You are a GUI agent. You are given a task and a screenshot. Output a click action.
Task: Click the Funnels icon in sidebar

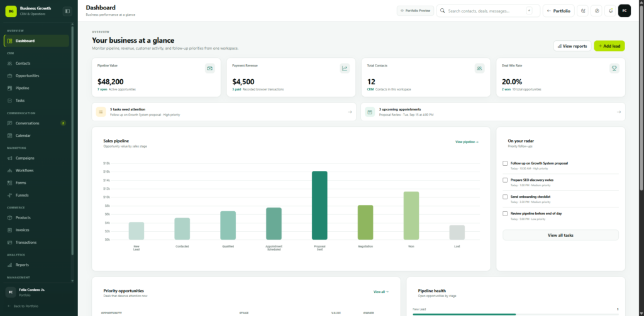point(10,195)
